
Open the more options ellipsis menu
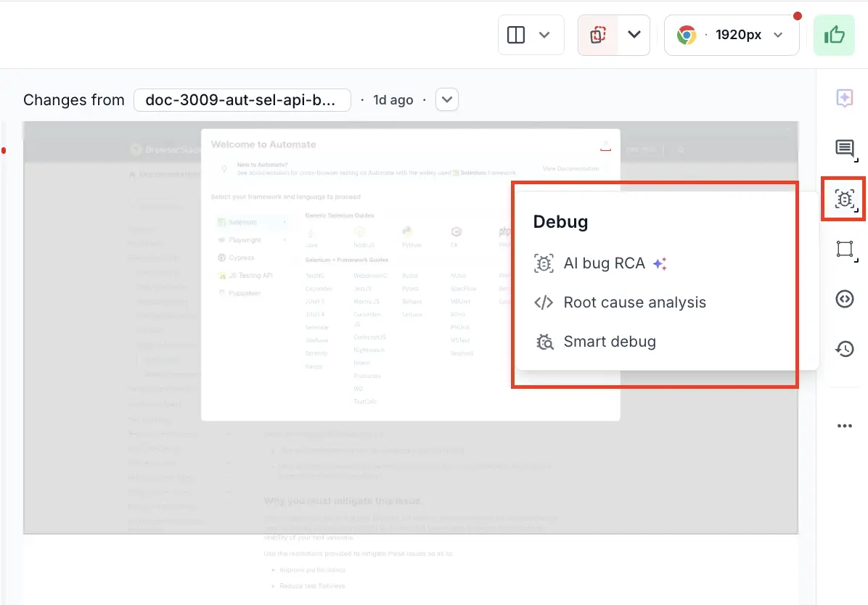[x=845, y=426]
